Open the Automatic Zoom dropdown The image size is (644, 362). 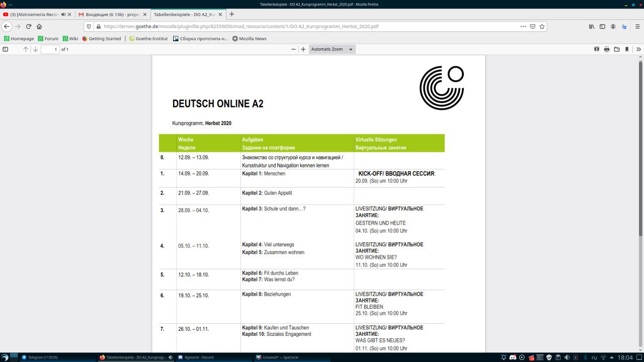[x=332, y=49]
